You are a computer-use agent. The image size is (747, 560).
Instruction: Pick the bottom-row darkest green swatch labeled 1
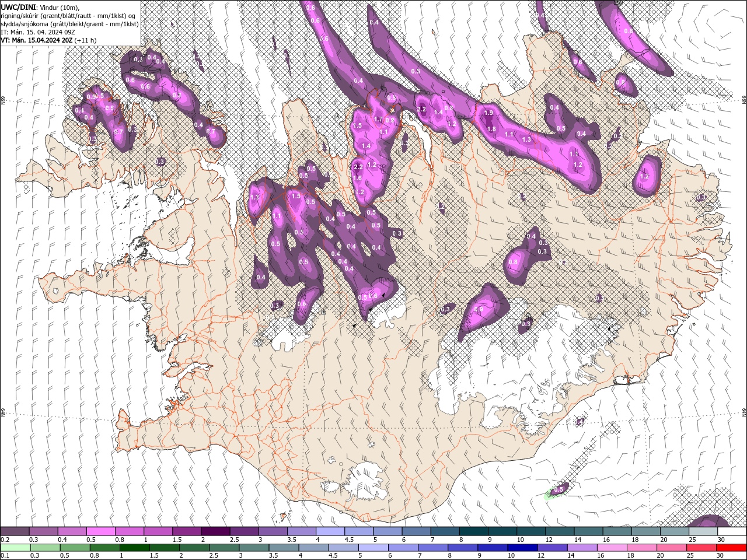(134, 548)
